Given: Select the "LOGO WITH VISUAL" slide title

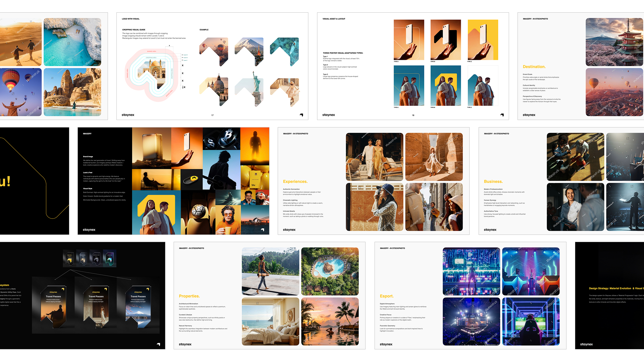Looking at the screenshot, I should point(131,19).
